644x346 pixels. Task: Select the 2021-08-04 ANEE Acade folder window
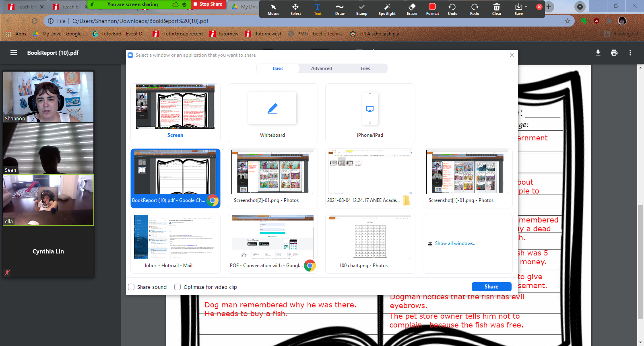370,178
